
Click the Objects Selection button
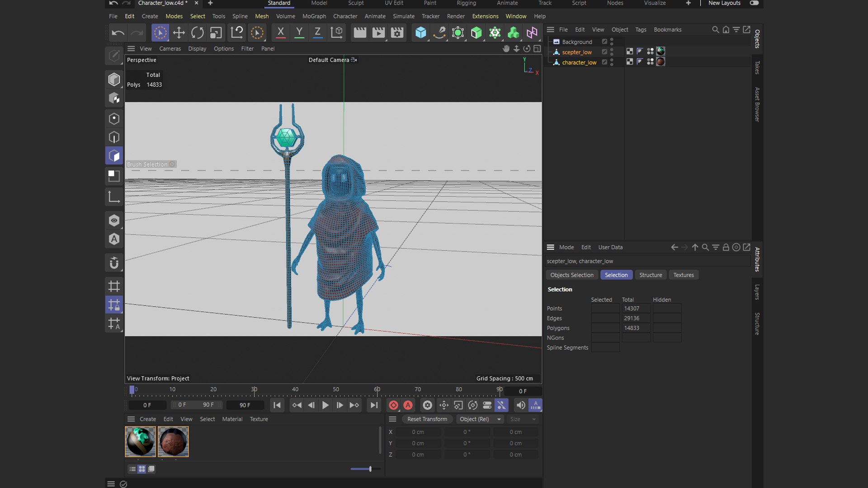tap(572, 275)
